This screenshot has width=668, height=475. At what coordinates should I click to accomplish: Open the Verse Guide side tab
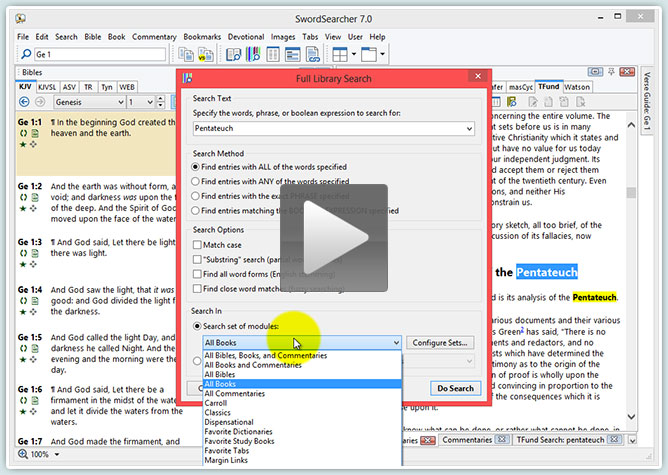[x=647, y=101]
